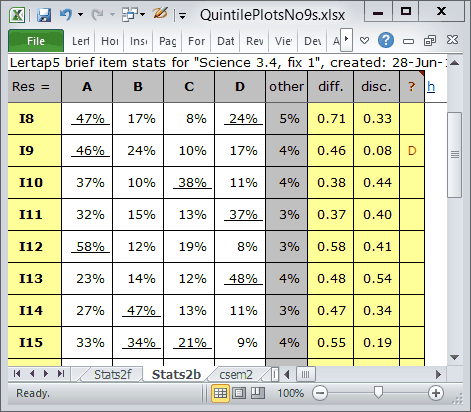Image resolution: width=471 pixels, height=412 pixels.
Task: Minimize the ribbon with heart-shaped caret
Action: pos(365,41)
